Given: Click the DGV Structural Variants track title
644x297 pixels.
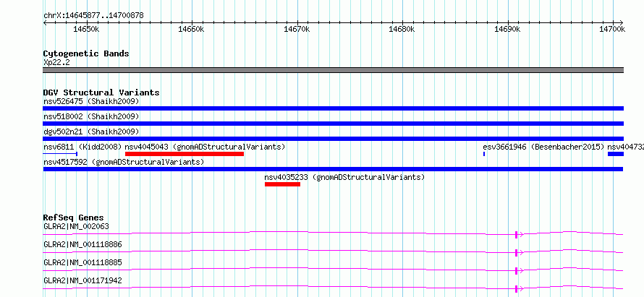Looking at the screenshot, I should (101, 92).
